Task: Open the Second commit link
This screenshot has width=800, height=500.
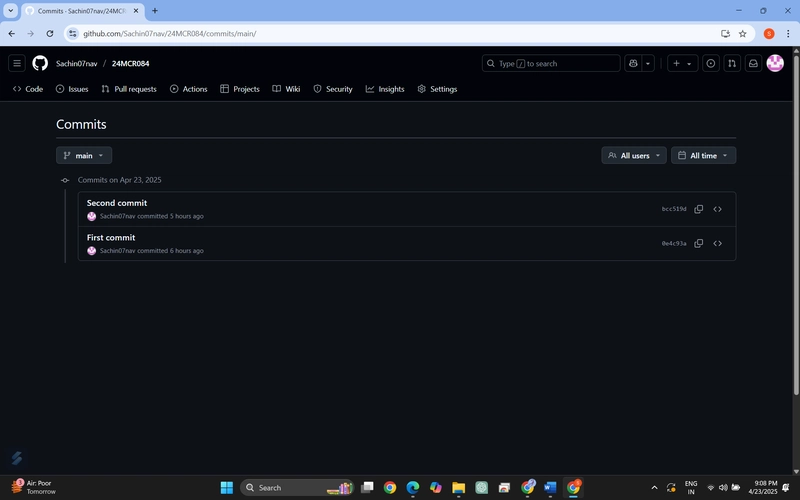Action: pos(117,203)
